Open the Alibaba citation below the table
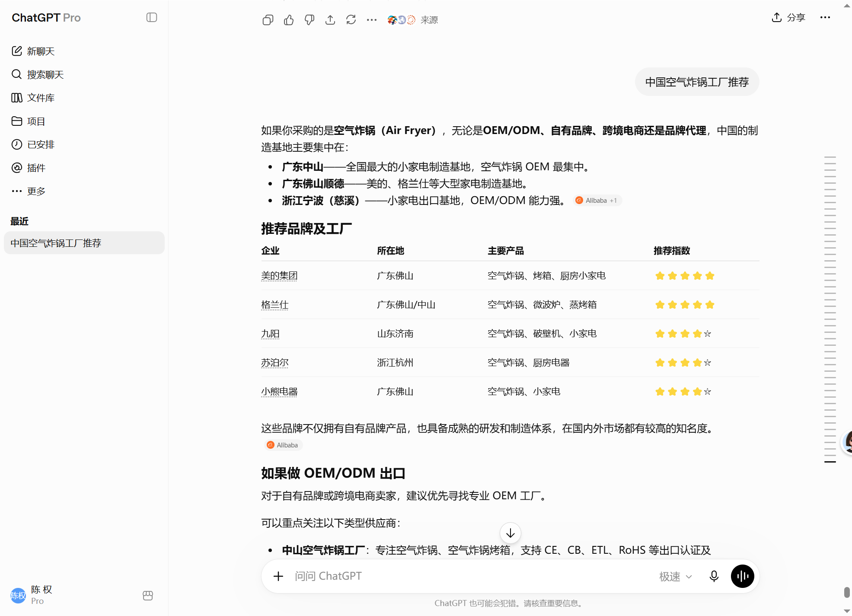Image resolution: width=852 pixels, height=616 pixels. pyautogui.click(x=283, y=445)
